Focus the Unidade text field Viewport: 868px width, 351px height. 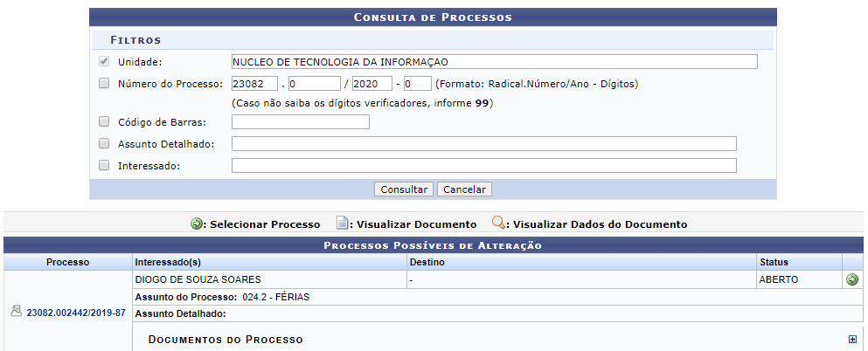(495, 61)
